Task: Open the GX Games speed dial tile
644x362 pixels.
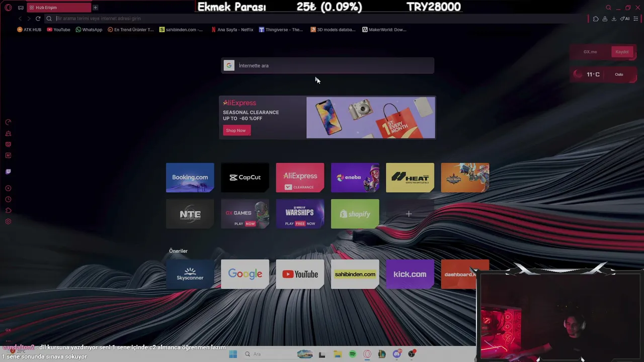Action: (x=245, y=214)
